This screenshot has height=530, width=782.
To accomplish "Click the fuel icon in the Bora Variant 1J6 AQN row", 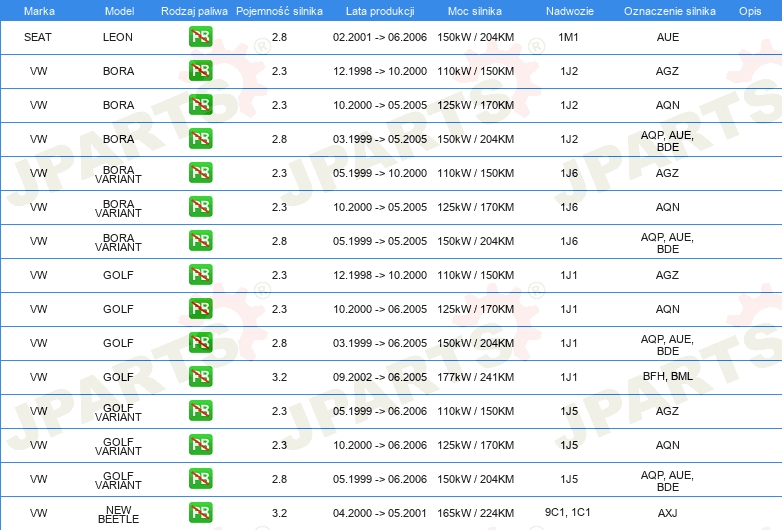I will coord(200,206).
